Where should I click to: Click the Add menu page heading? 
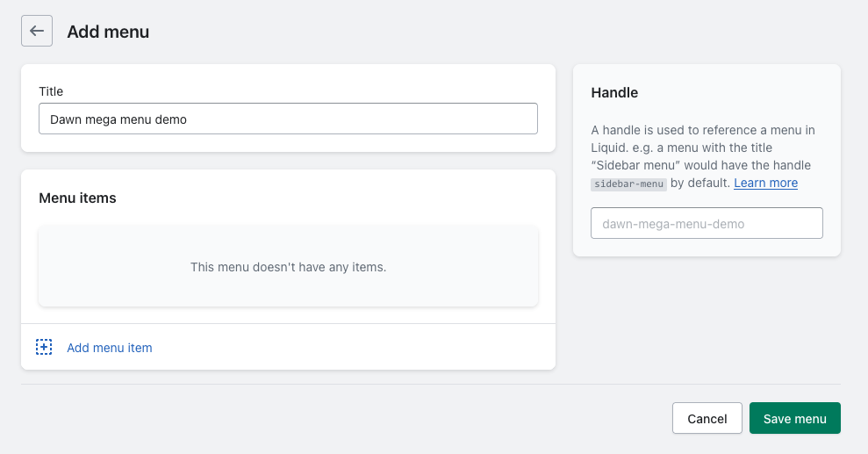click(x=108, y=32)
